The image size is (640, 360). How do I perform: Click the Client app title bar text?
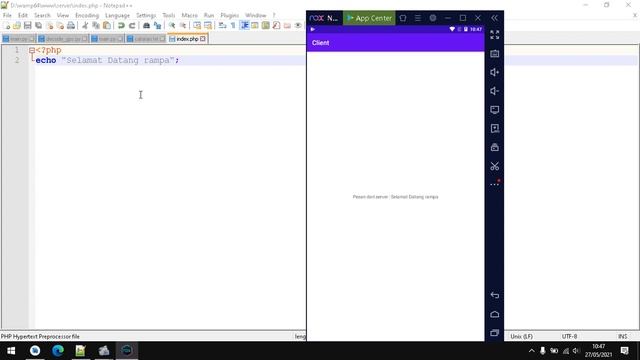[320, 43]
